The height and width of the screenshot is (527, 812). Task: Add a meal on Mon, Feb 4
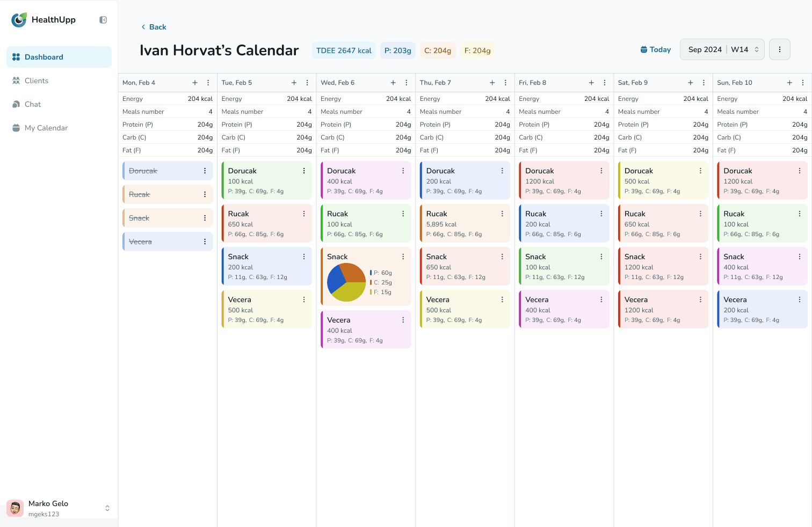(195, 83)
